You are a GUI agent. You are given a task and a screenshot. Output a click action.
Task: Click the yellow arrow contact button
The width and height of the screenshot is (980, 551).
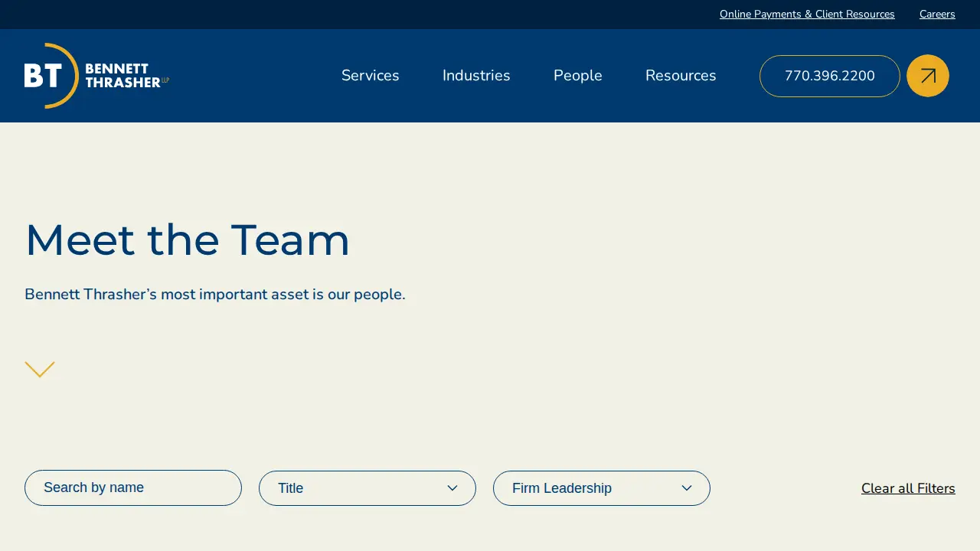click(928, 76)
